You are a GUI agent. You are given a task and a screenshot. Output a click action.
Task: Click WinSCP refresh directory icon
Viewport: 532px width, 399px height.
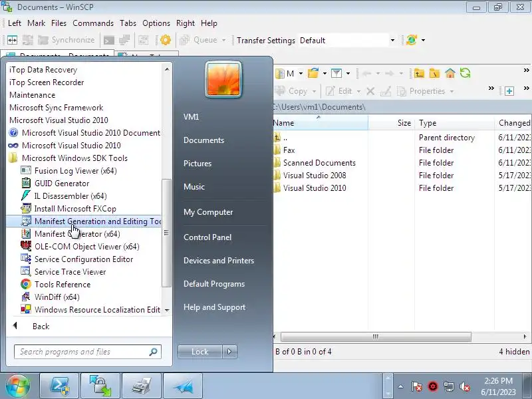click(x=465, y=73)
